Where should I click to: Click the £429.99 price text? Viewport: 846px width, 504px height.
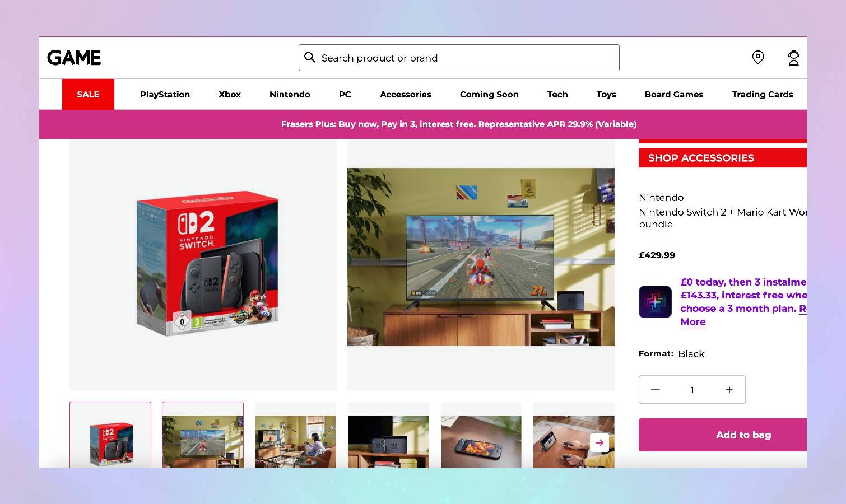(657, 255)
